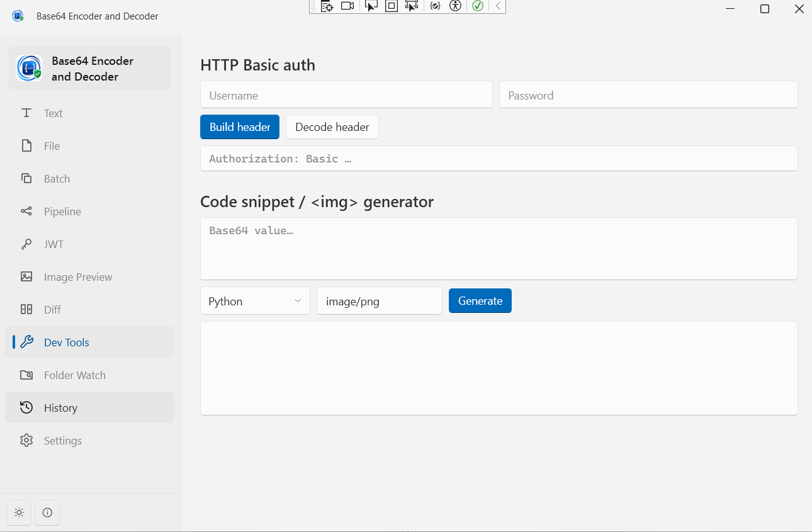Click the Settings label in sidebar
The image size is (812, 532).
[63, 441]
